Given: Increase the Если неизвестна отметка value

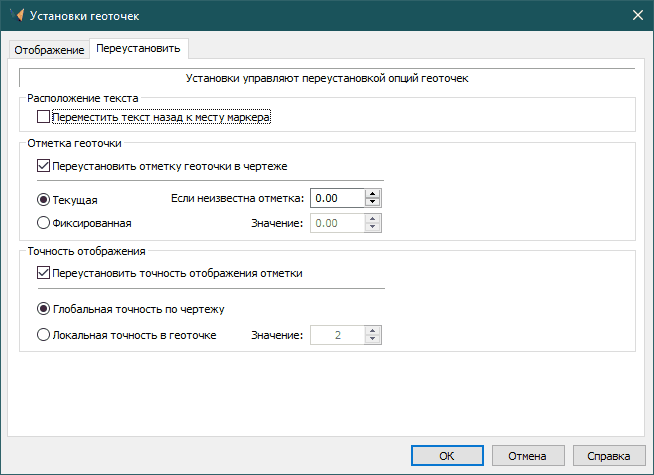Looking at the screenshot, I should 373,194.
